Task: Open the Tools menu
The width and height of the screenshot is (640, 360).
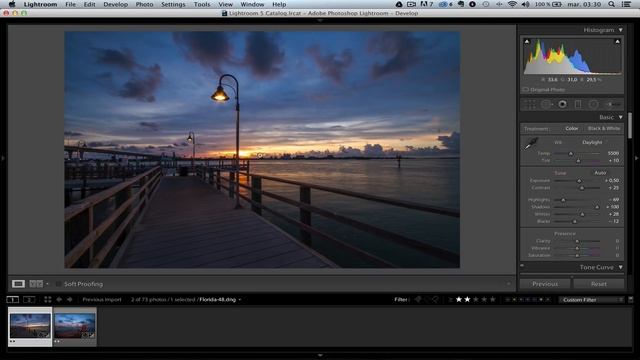Action: click(202, 4)
